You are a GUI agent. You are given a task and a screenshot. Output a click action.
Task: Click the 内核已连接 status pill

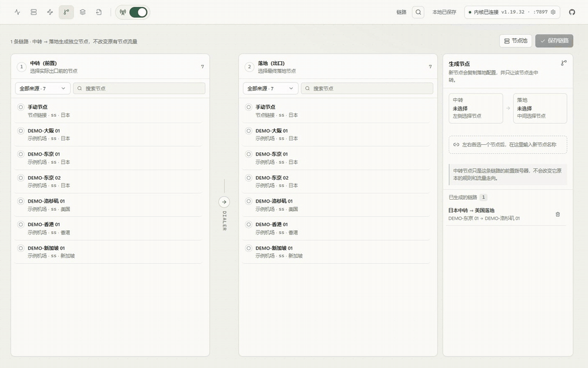tap(512, 12)
